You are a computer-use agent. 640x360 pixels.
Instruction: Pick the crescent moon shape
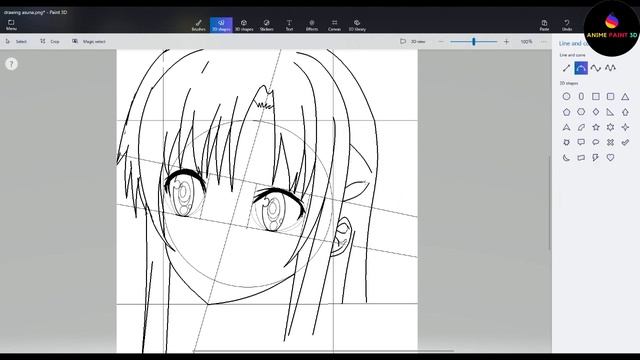pos(566,158)
